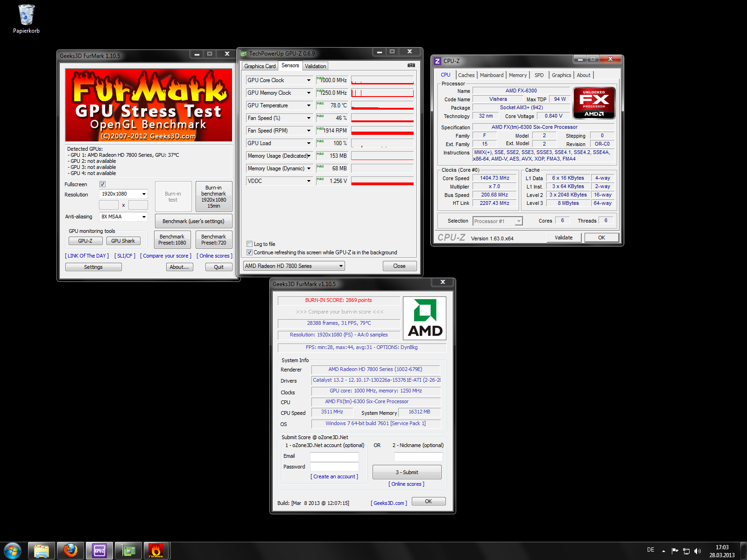Screen dimensions: 747x560
Task: Click the 3 - Submit score button
Action: coord(407,472)
